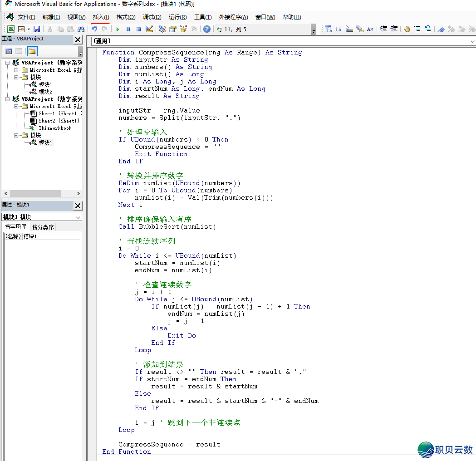This screenshot has height=461, width=476.
Task: Open the 调试(D) menu
Action: click(152, 17)
